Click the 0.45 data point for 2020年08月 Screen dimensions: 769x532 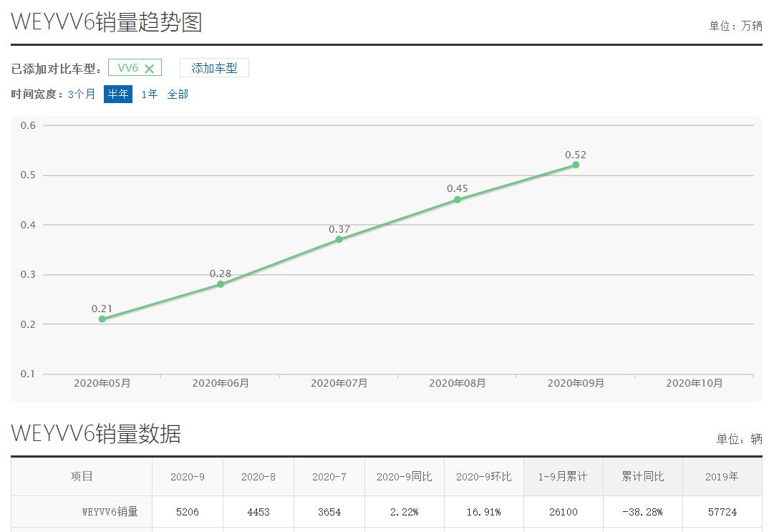[x=458, y=200]
